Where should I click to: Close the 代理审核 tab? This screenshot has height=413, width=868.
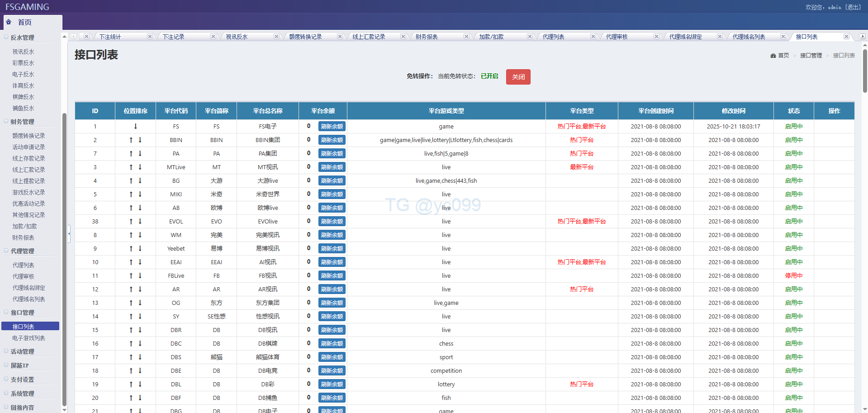click(656, 37)
